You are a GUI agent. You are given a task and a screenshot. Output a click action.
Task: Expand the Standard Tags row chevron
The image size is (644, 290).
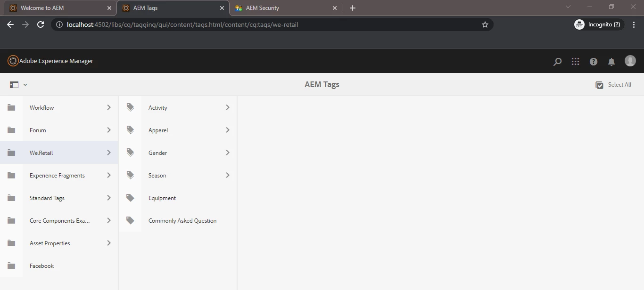tap(109, 198)
